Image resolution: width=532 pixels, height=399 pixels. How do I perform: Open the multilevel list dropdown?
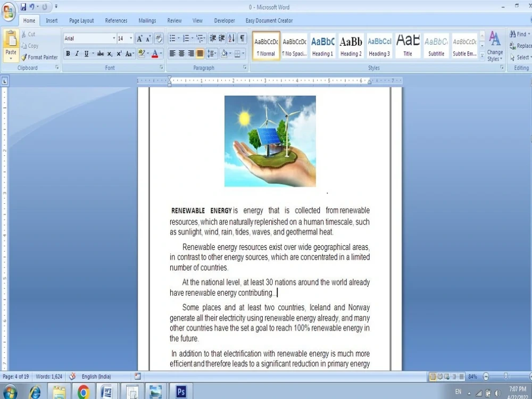click(204, 38)
